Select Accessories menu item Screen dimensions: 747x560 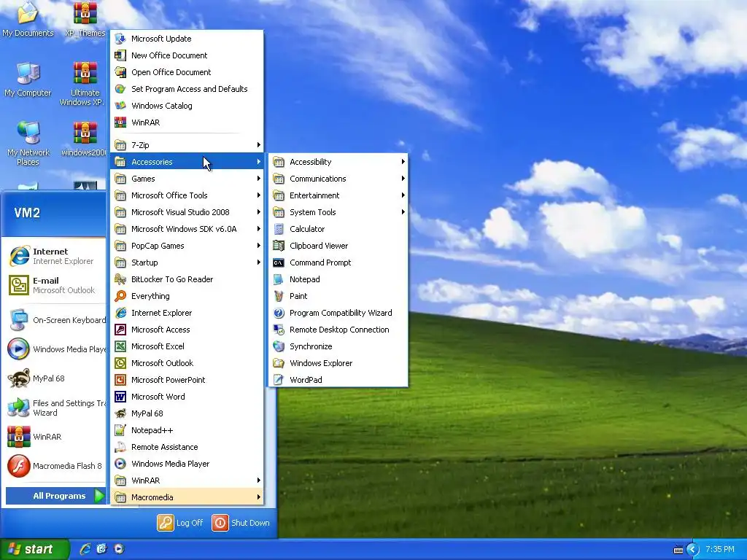coord(187,162)
